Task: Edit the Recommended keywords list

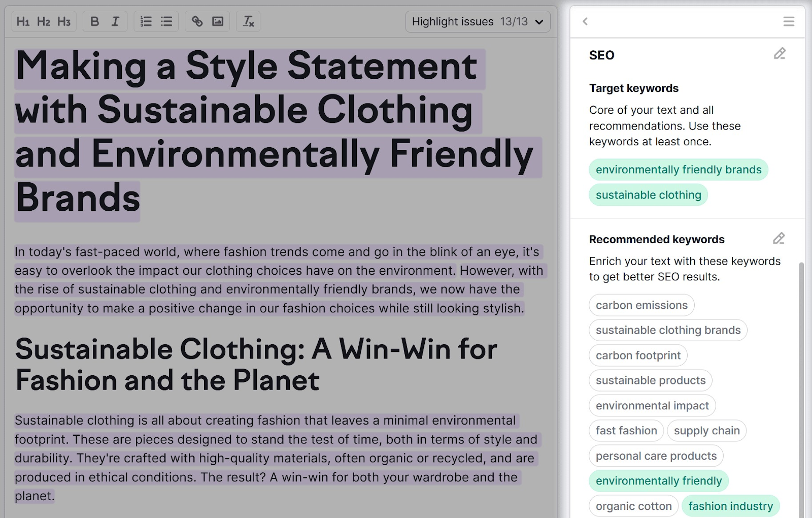Action: pyautogui.click(x=779, y=239)
